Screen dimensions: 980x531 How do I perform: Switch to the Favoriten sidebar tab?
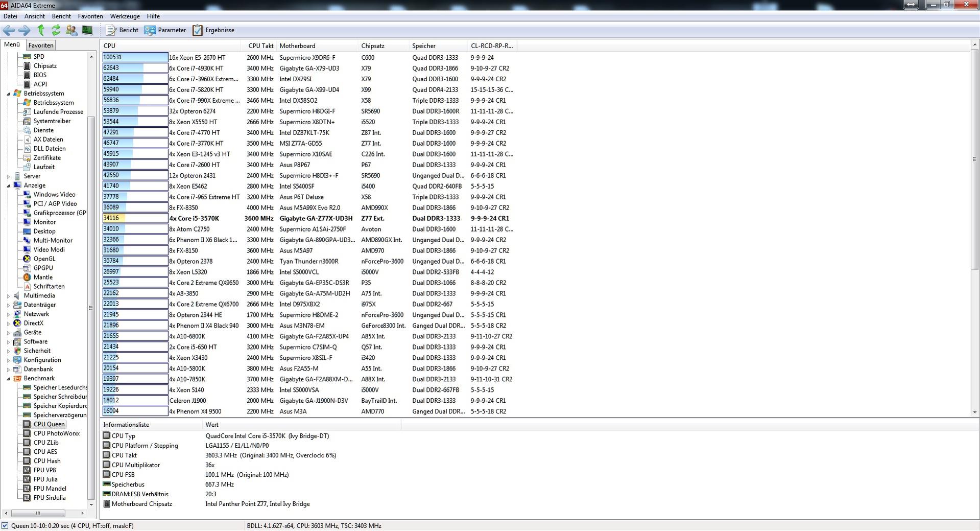coord(41,45)
